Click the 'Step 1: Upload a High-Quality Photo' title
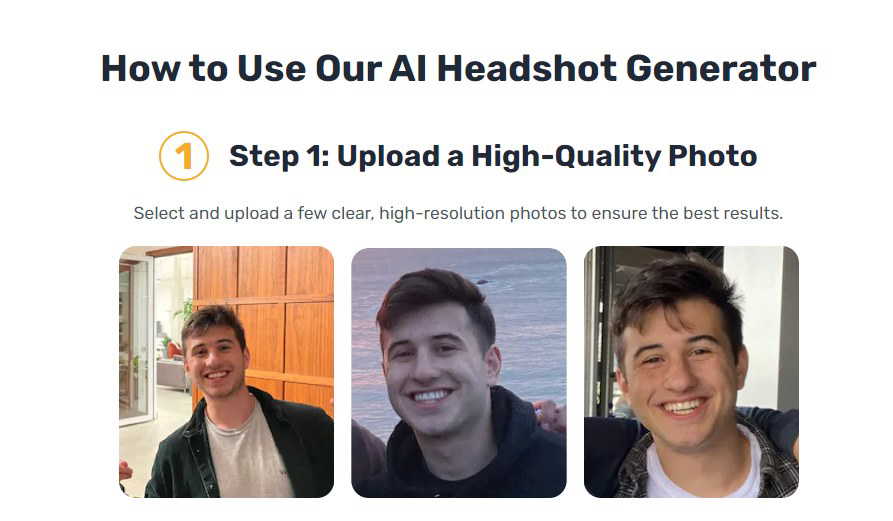 493,157
